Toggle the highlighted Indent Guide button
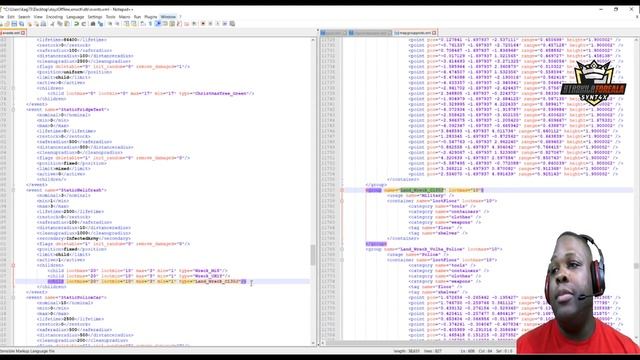The height and width of the screenshot is (360, 640). (158, 24)
